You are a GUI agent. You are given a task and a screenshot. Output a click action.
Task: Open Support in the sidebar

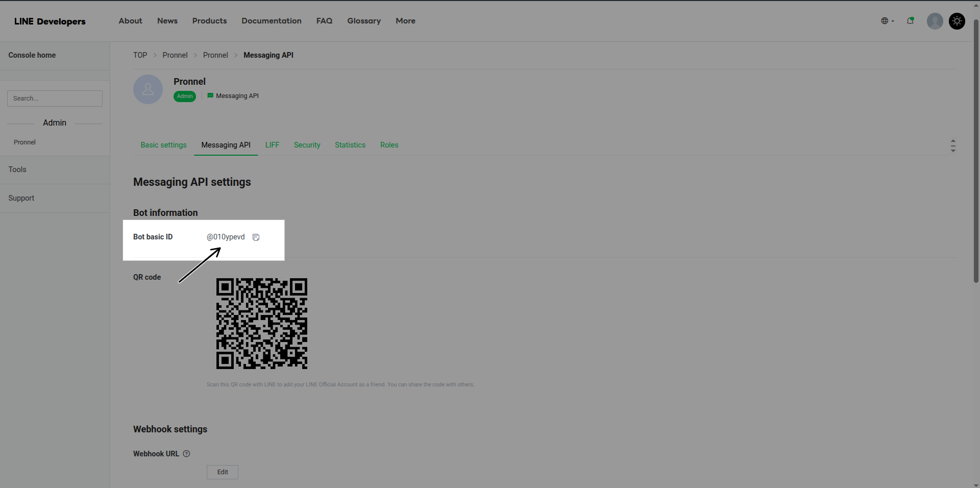(x=21, y=198)
